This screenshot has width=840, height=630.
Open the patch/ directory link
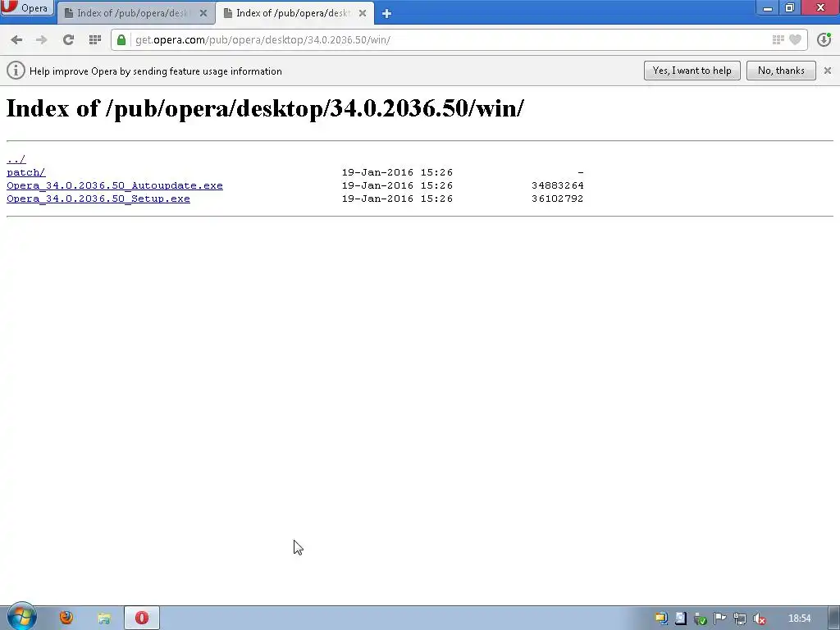pyautogui.click(x=25, y=172)
